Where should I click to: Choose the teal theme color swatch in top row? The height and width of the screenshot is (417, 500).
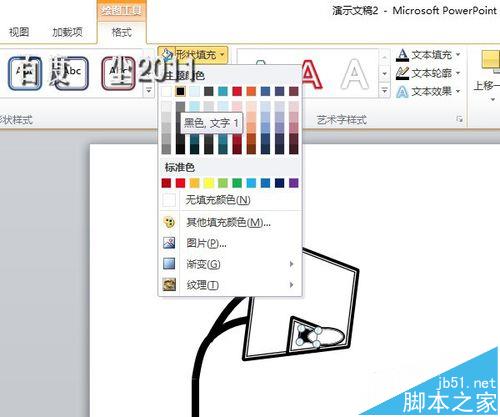click(x=223, y=91)
